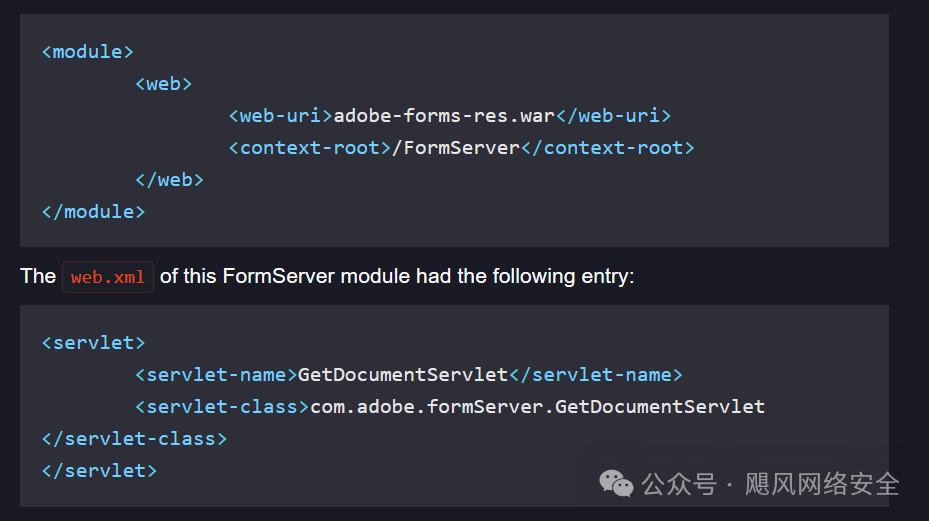Click the closing </servlet-class> tag
The height and width of the screenshot is (521, 929).
(x=134, y=439)
